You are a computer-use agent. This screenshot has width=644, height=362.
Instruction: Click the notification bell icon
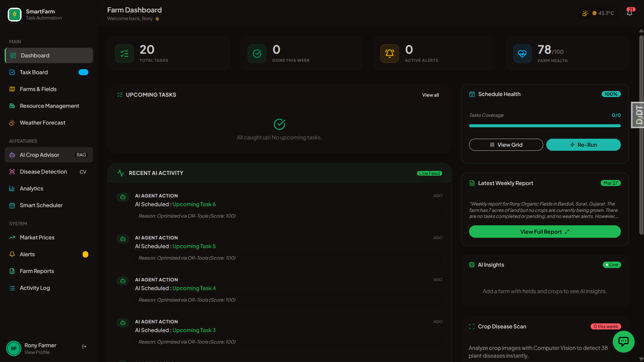pyautogui.click(x=630, y=13)
